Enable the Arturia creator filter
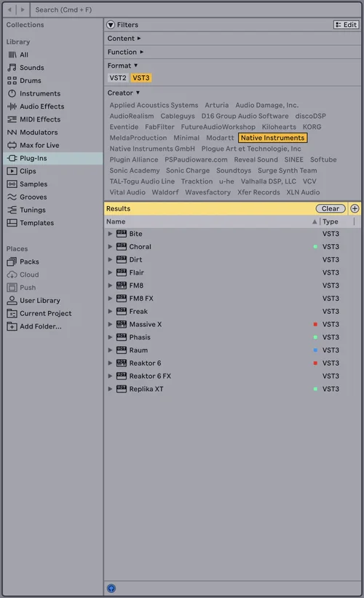 tap(216, 106)
